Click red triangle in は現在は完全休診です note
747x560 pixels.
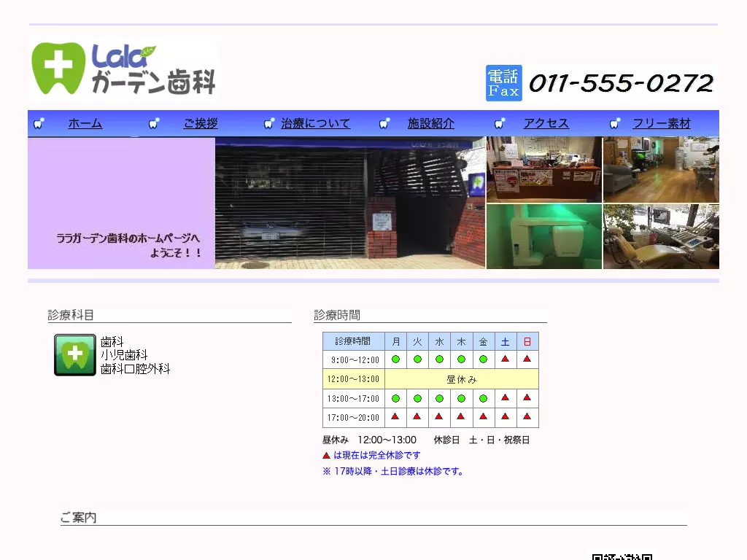326,456
